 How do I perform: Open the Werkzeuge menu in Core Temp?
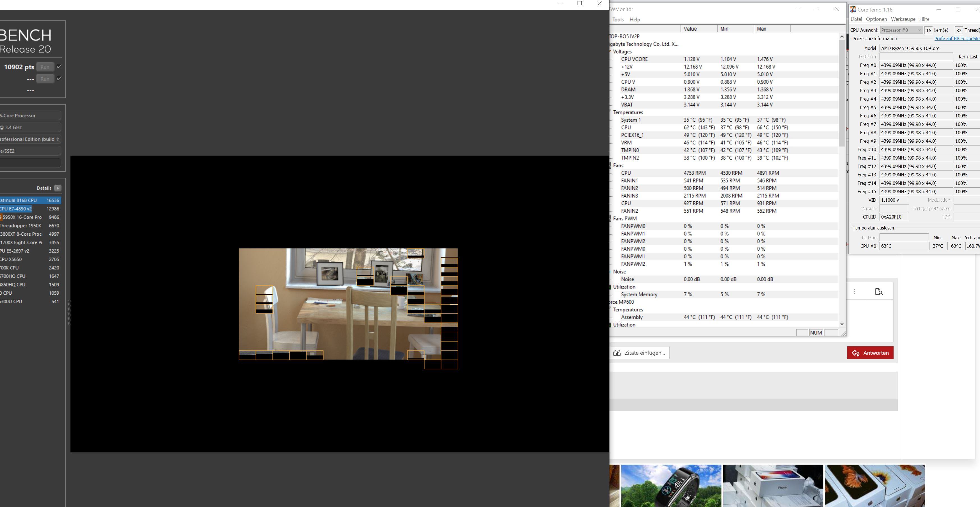[x=903, y=19]
